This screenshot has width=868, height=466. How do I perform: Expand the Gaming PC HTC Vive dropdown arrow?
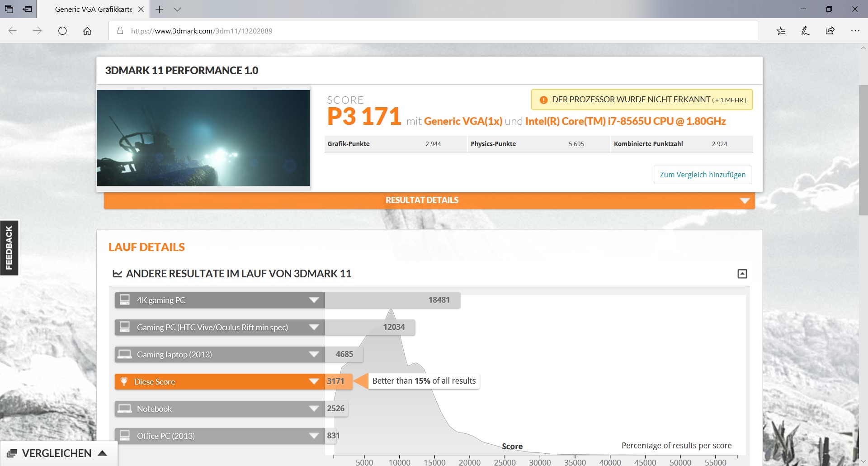(x=314, y=327)
